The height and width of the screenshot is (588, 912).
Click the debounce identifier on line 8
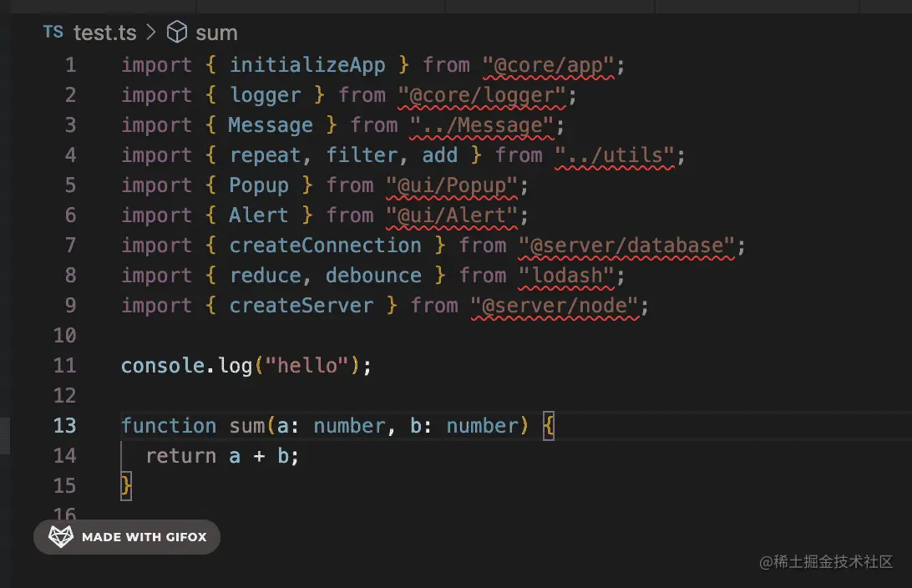[x=373, y=276]
